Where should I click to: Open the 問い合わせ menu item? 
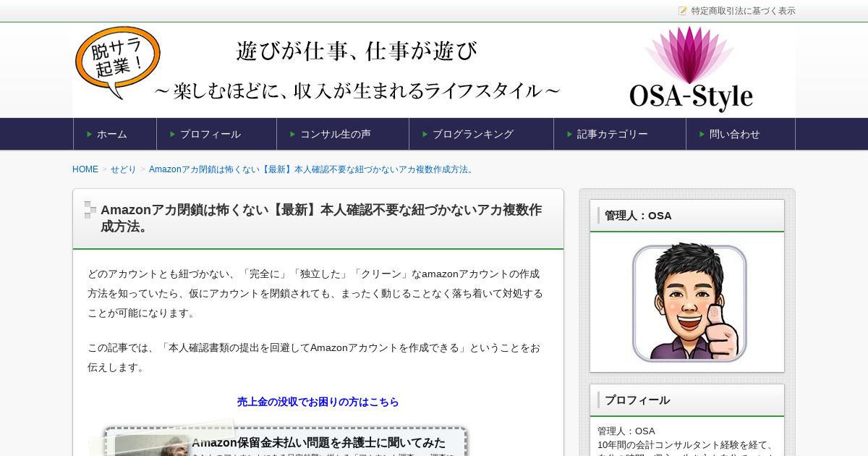coord(741,134)
